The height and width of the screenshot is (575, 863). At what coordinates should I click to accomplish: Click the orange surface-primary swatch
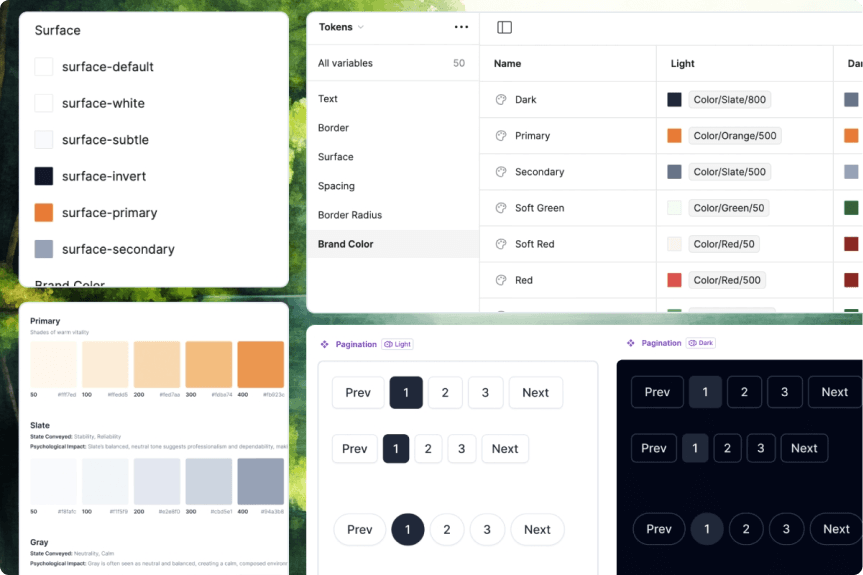click(x=44, y=213)
